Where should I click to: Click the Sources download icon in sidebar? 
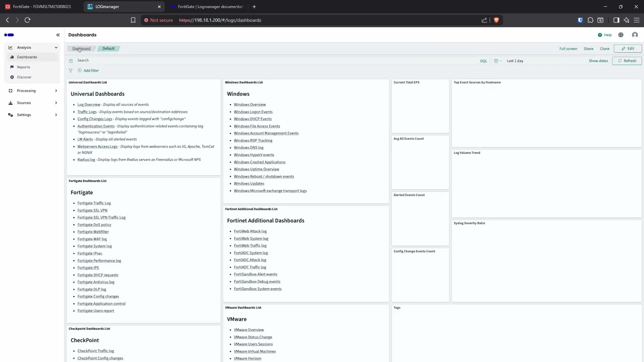pos(11,103)
